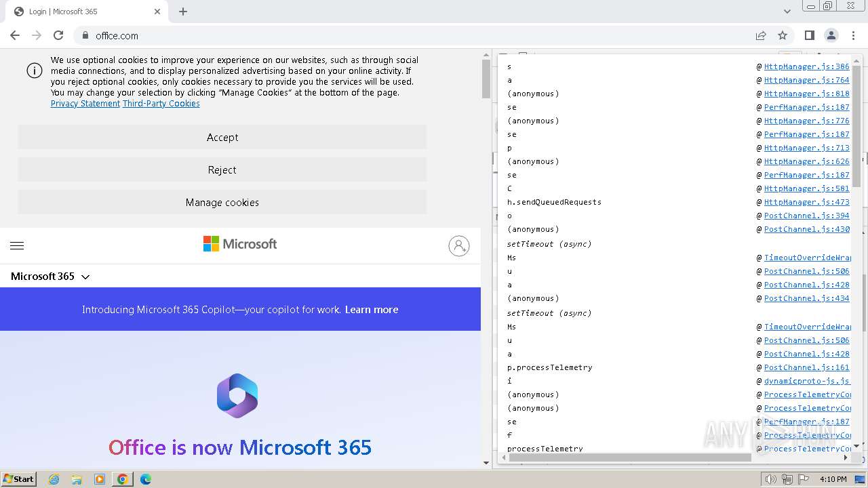Click DevTools horizontal scroll right arrow
Image resolution: width=868 pixels, height=488 pixels.
pos(846,457)
